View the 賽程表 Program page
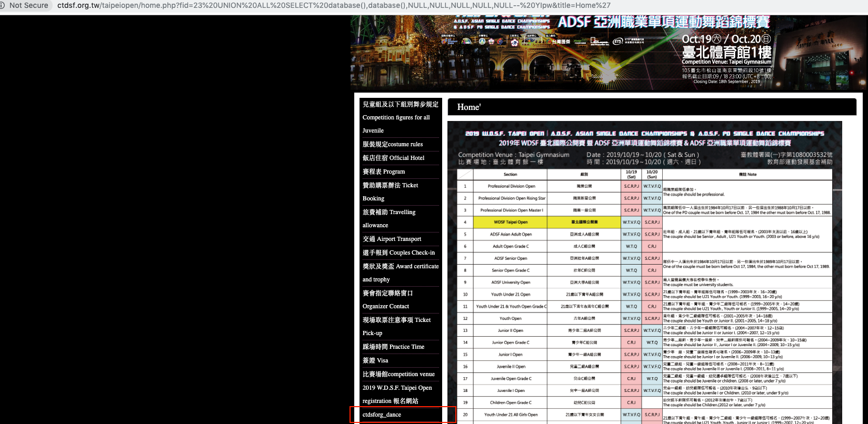 [384, 171]
